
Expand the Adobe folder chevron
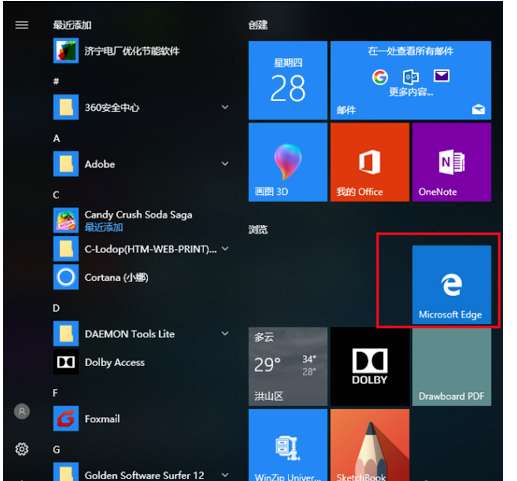(x=225, y=164)
